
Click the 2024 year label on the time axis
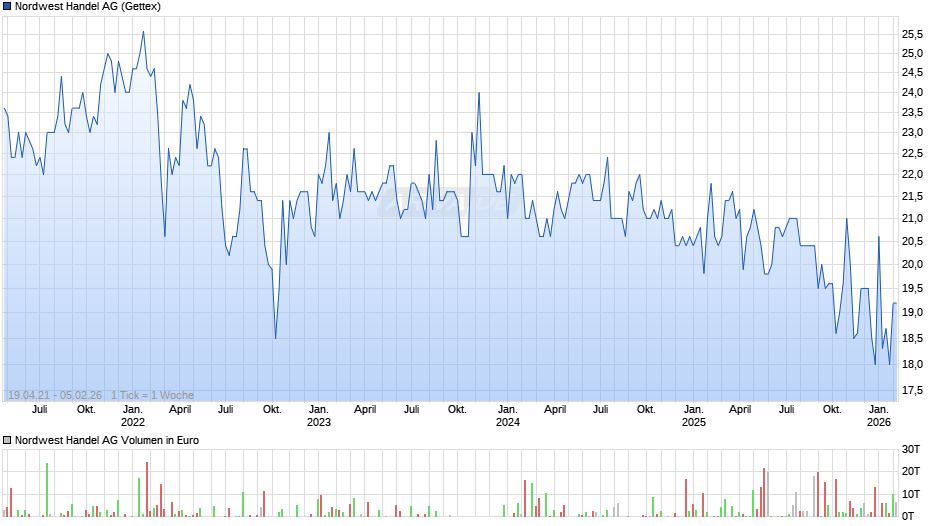(x=507, y=422)
